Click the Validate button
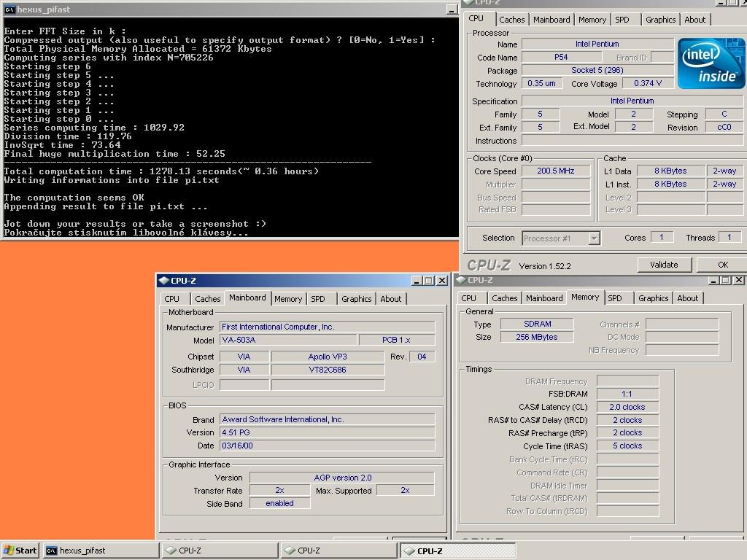Image resolution: width=747 pixels, height=560 pixels. pos(664,265)
